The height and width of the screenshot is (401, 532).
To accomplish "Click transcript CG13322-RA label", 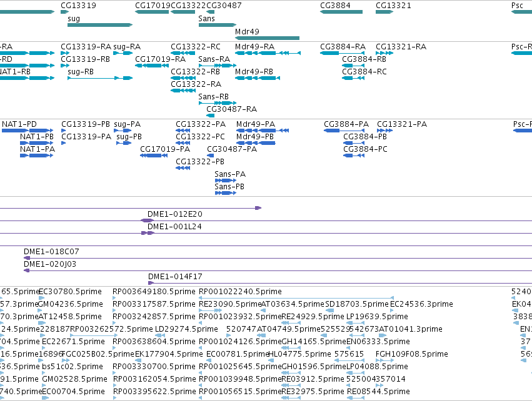I will pyautogui.click(x=196, y=84).
